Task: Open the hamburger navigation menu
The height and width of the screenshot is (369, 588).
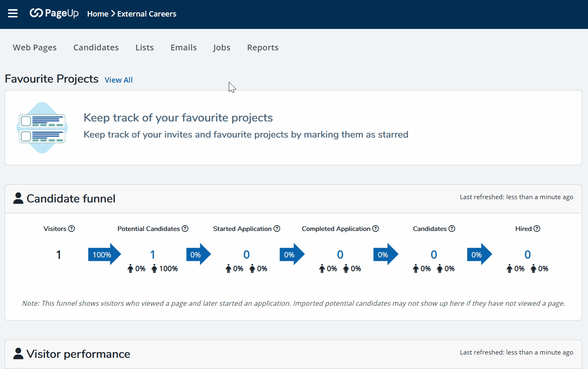Action: click(x=13, y=14)
